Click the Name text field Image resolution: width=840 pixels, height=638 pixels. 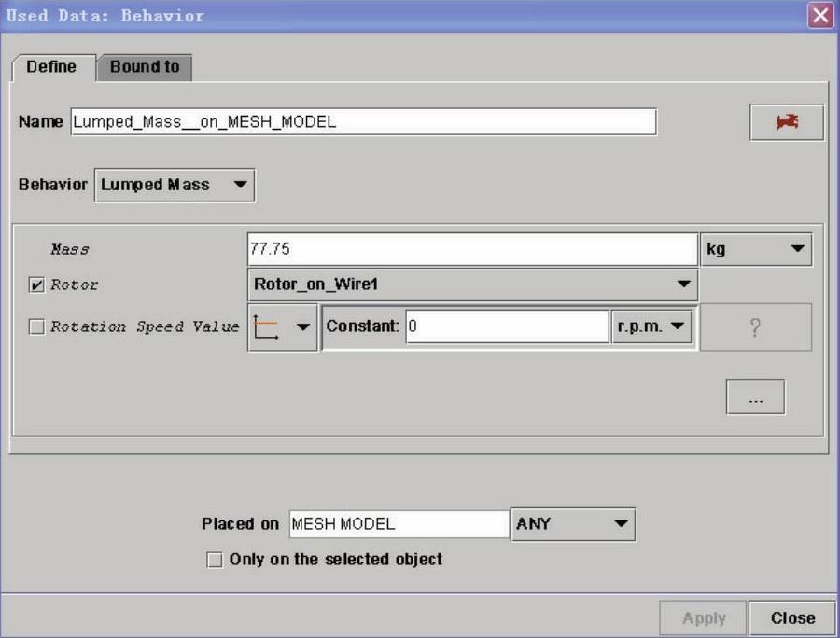pos(363,122)
